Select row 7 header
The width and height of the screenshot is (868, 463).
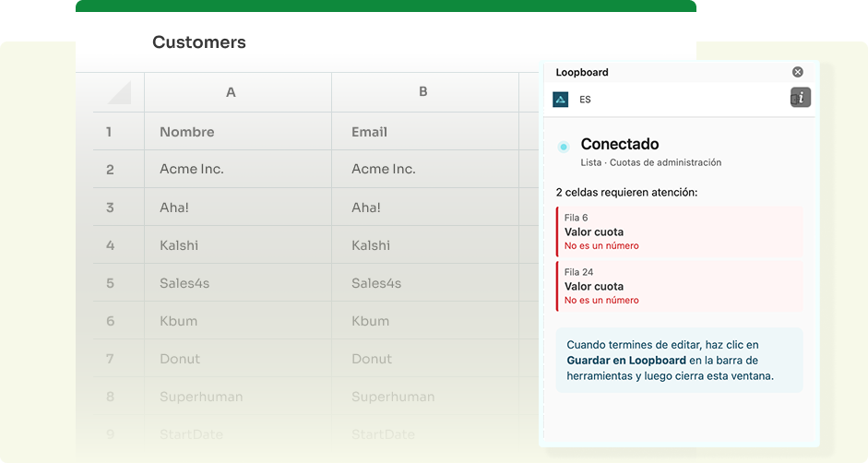click(x=118, y=359)
